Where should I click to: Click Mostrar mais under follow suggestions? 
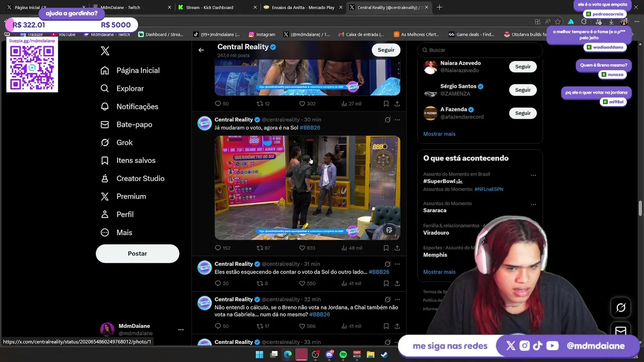[x=439, y=134]
